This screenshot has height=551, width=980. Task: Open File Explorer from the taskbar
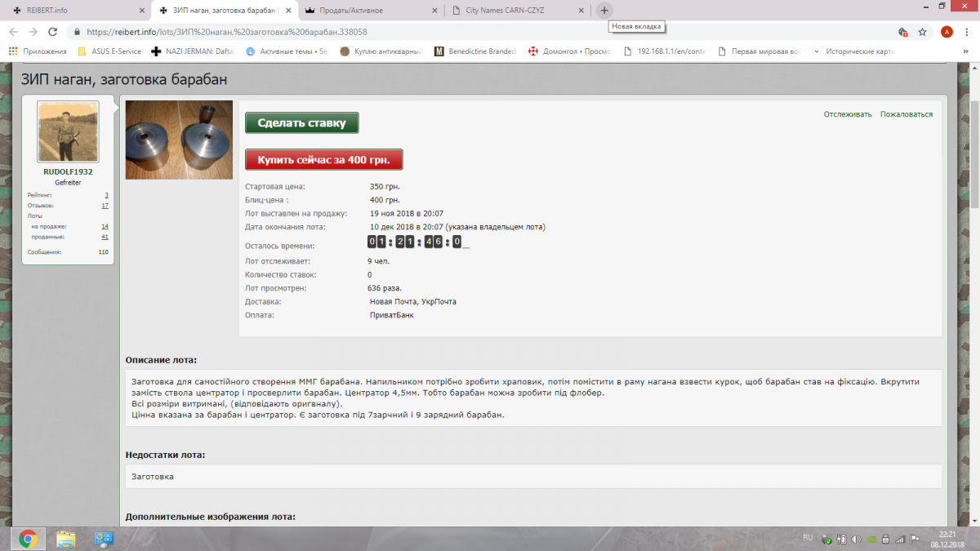pyautogui.click(x=66, y=538)
